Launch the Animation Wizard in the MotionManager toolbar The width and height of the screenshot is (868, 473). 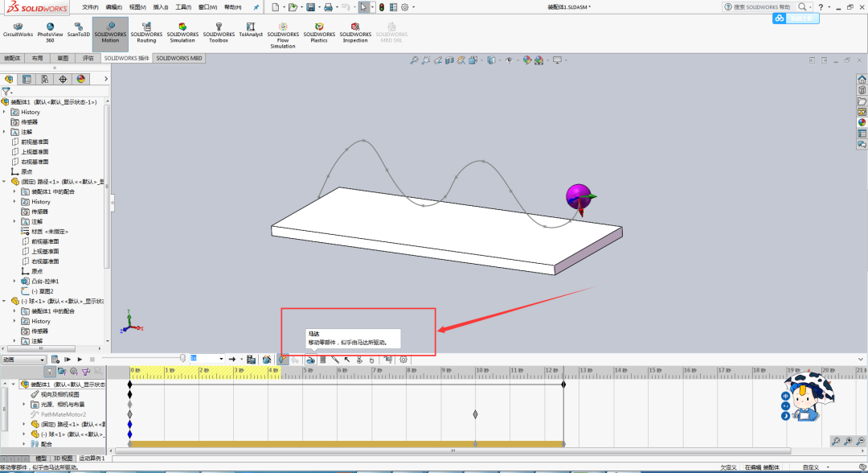coord(267,359)
